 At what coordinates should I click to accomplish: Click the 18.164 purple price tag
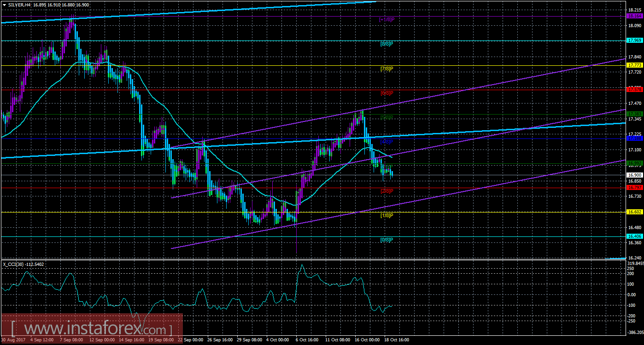click(x=635, y=16)
